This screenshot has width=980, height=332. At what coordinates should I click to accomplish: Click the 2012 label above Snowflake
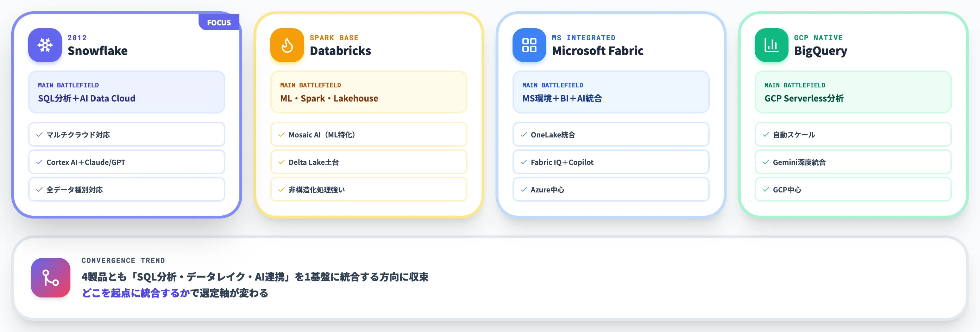click(77, 38)
